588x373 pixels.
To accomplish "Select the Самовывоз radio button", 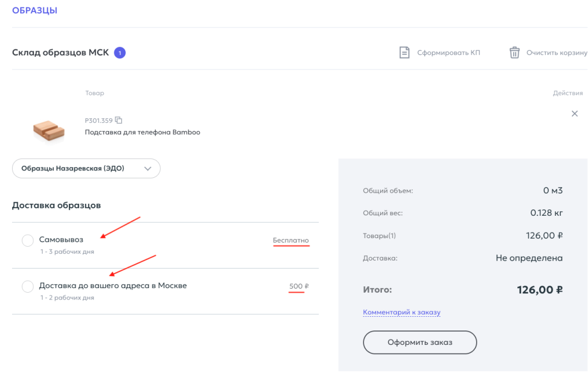I will 28,240.
